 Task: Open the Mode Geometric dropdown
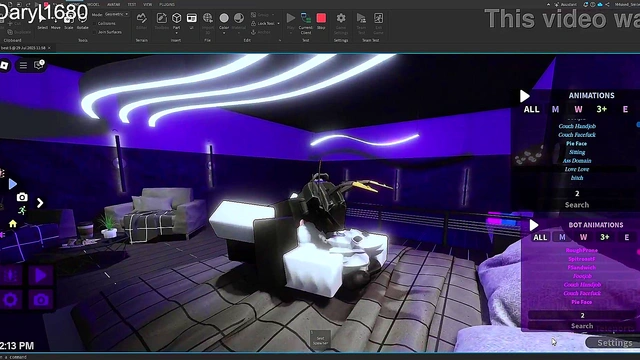click(116, 14)
